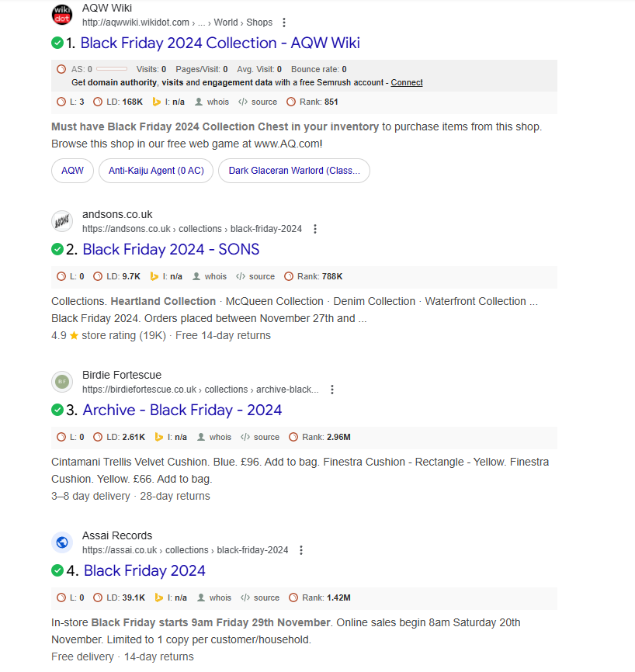Click green checkmark beside result 1

[x=57, y=43]
